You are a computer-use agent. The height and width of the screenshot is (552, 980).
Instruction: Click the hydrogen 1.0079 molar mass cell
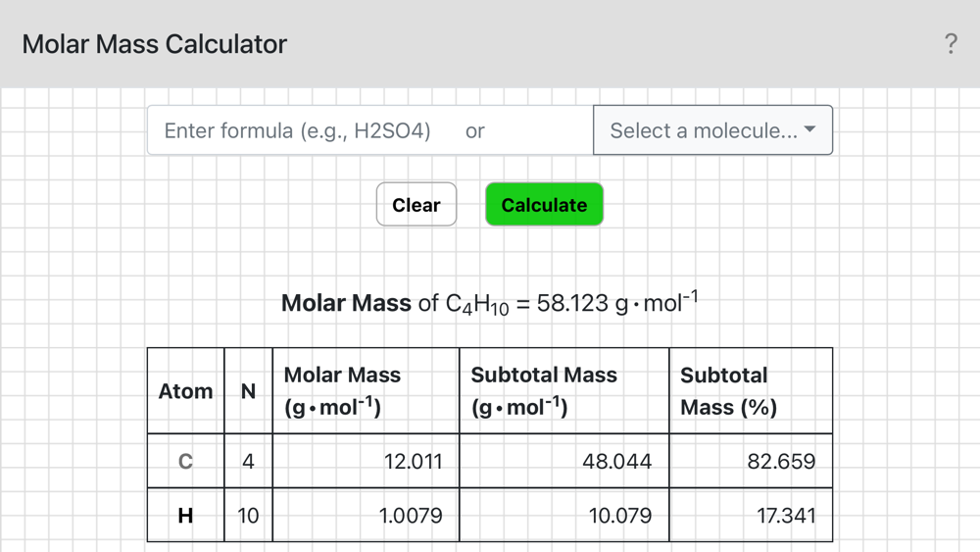click(x=366, y=515)
